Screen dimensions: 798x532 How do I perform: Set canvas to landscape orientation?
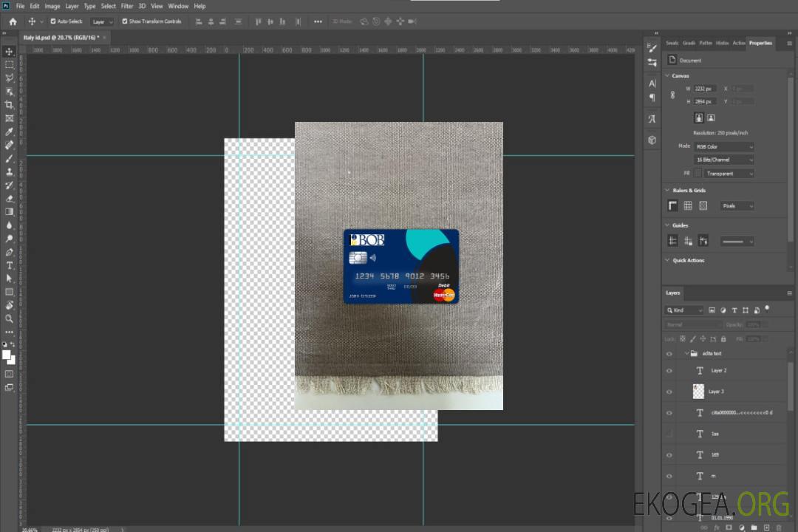711,118
